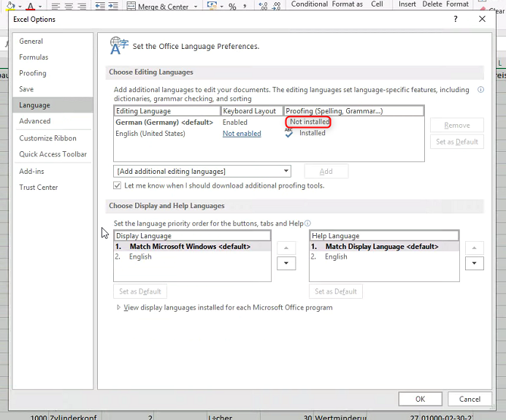The height and width of the screenshot is (420, 506).
Task: Move display language up arrow
Action: click(286, 248)
